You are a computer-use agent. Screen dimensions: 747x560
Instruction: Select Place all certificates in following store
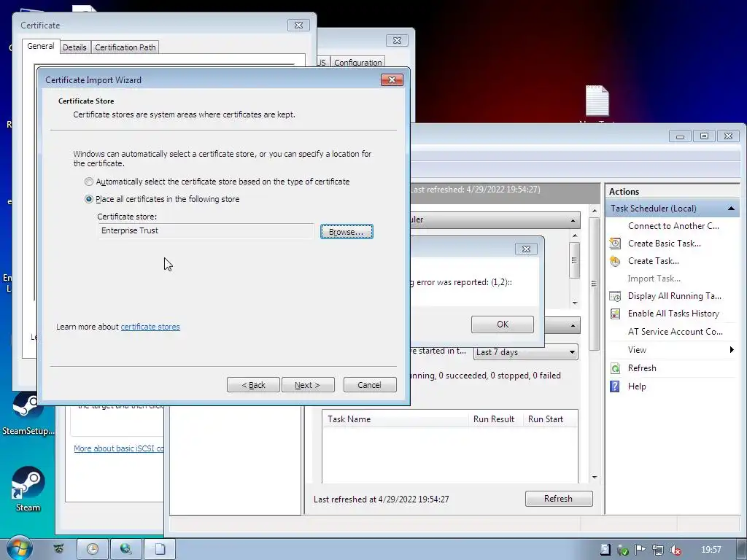tap(89, 199)
